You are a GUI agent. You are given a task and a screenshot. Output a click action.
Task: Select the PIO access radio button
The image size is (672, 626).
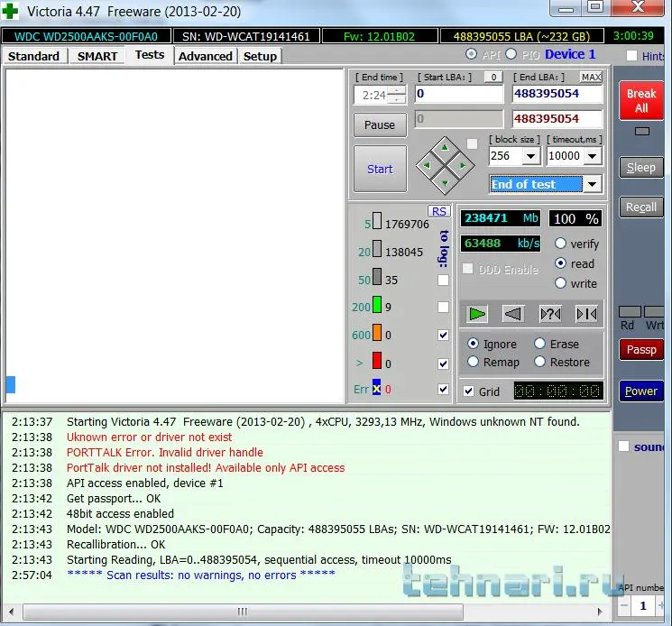511,54
